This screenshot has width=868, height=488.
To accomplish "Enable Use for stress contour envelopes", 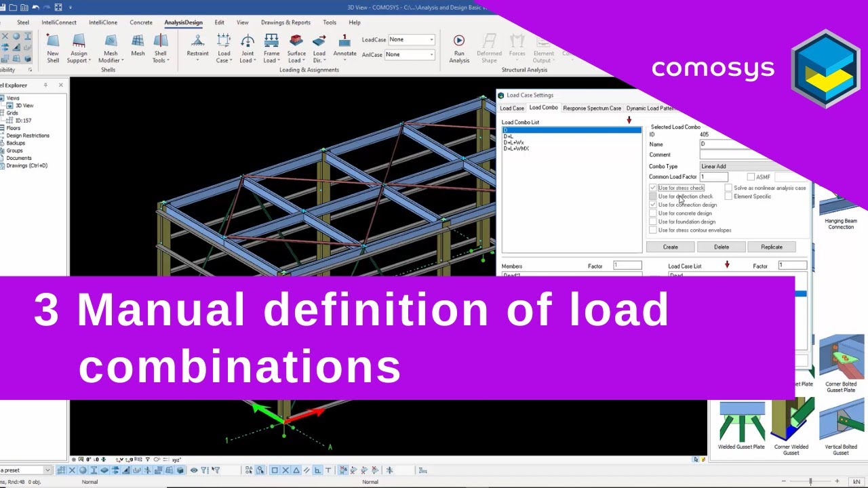I will (653, 230).
